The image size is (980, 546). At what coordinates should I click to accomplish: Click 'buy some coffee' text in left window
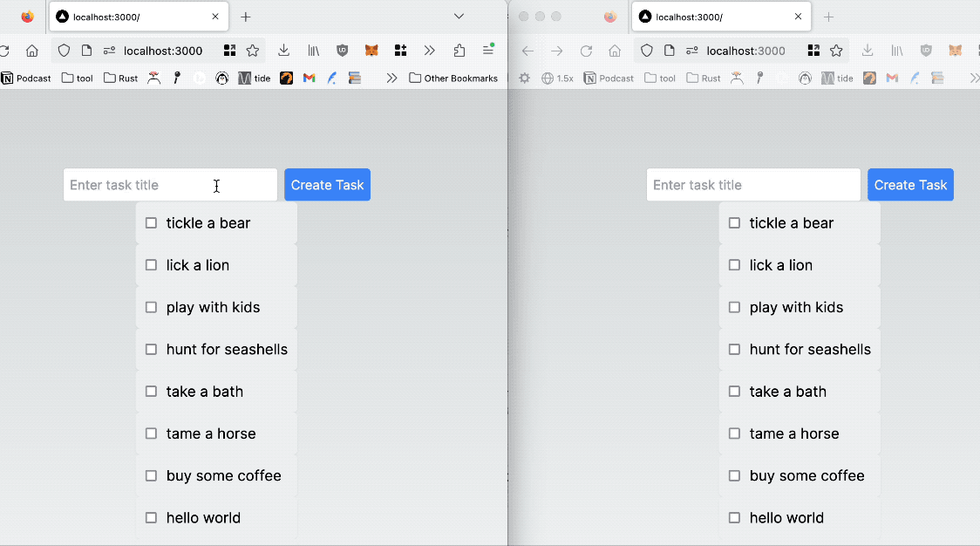point(224,476)
